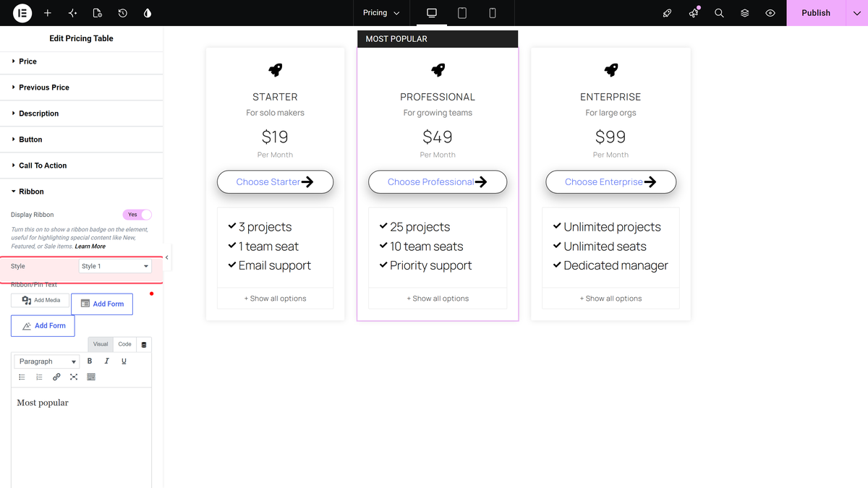Toggle distraction-free fullscreen editor icon
This screenshot has width=868, height=488.
pyautogui.click(x=74, y=377)
